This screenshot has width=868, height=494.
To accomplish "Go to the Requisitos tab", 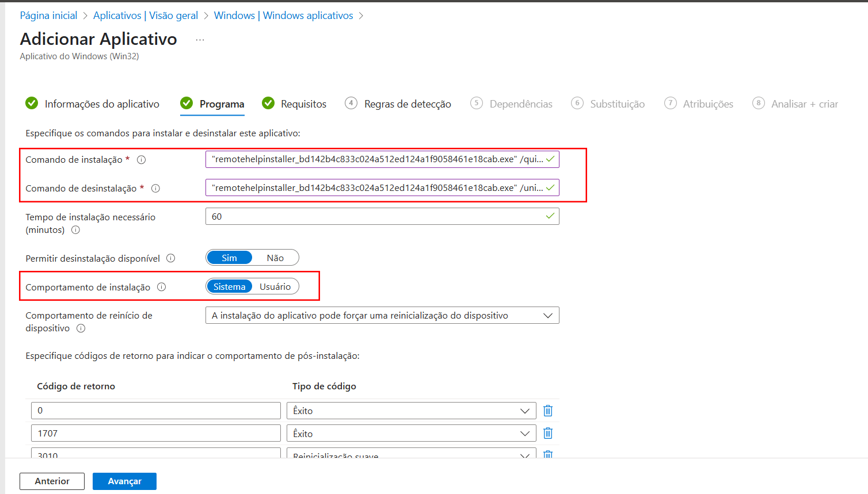I will click(x=294, y=104).
